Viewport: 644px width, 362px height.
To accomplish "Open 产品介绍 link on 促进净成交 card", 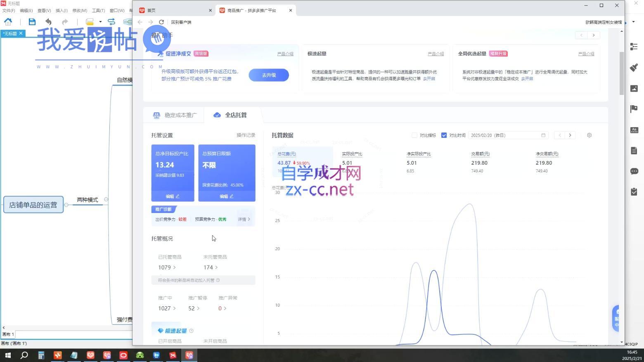I will coord(285,54).
